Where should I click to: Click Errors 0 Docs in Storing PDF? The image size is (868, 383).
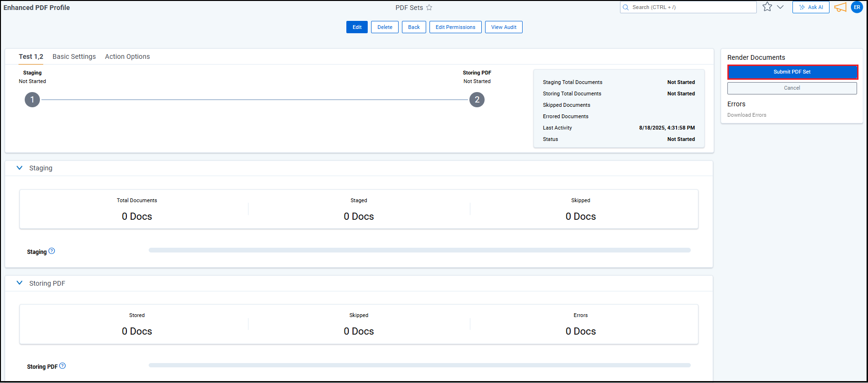tap(581, 331)
